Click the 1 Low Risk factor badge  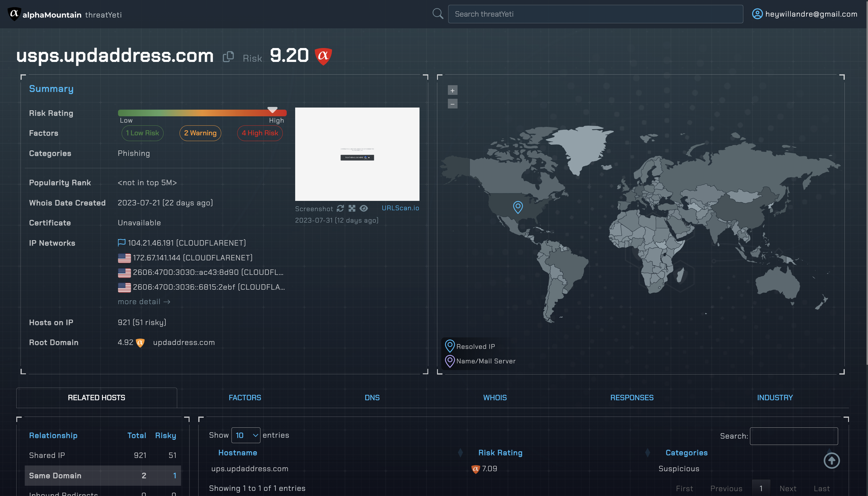coord(142,133)
